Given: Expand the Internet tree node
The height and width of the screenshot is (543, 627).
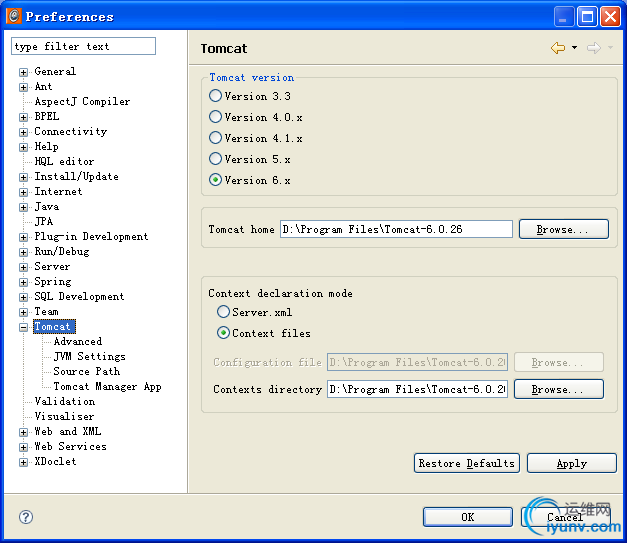Looking at the screenshot, I should 24,192.
